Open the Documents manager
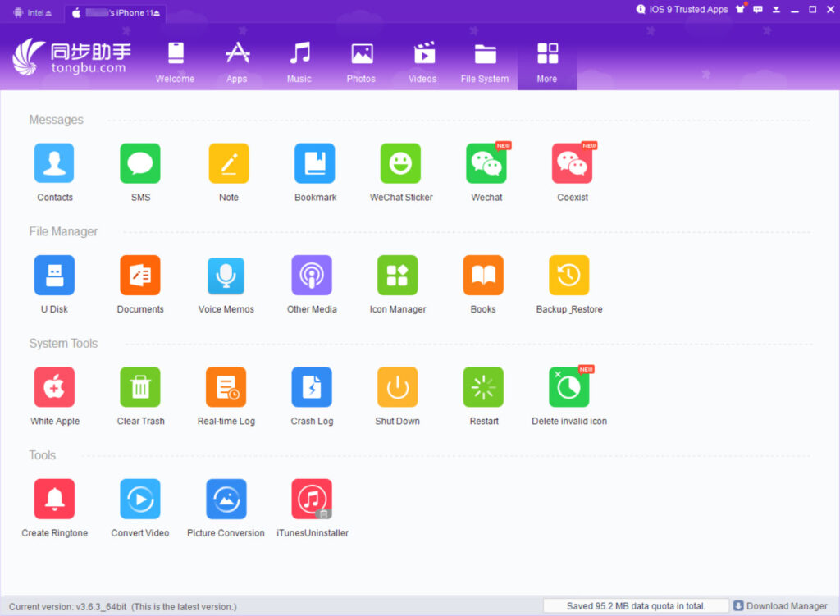This screenshot has height=616, width=840. [140, 276]
